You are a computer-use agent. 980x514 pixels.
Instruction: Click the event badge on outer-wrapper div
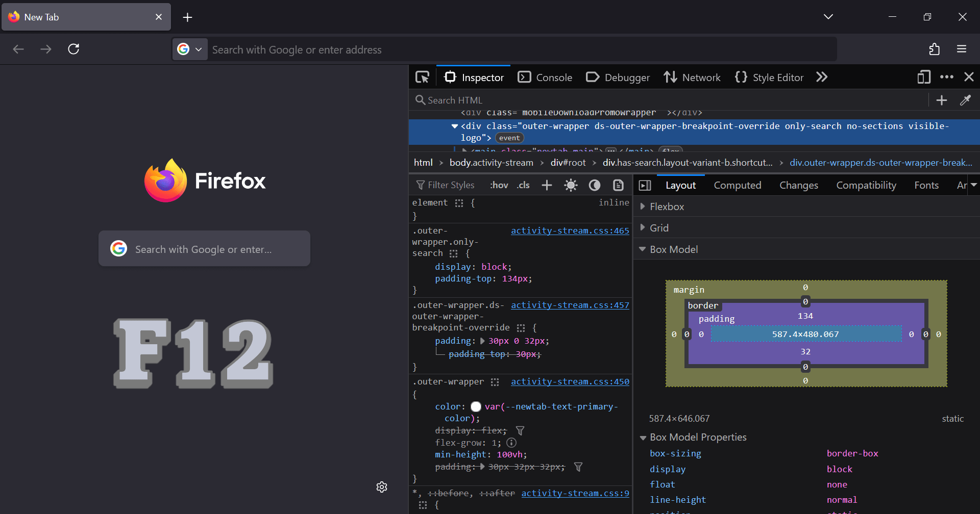tap(509, 138)
